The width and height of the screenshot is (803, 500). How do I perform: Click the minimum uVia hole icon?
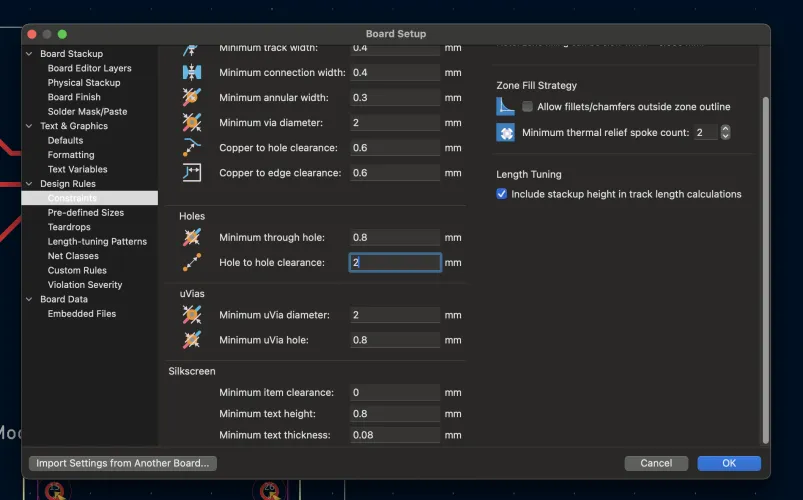pos(192,340)
